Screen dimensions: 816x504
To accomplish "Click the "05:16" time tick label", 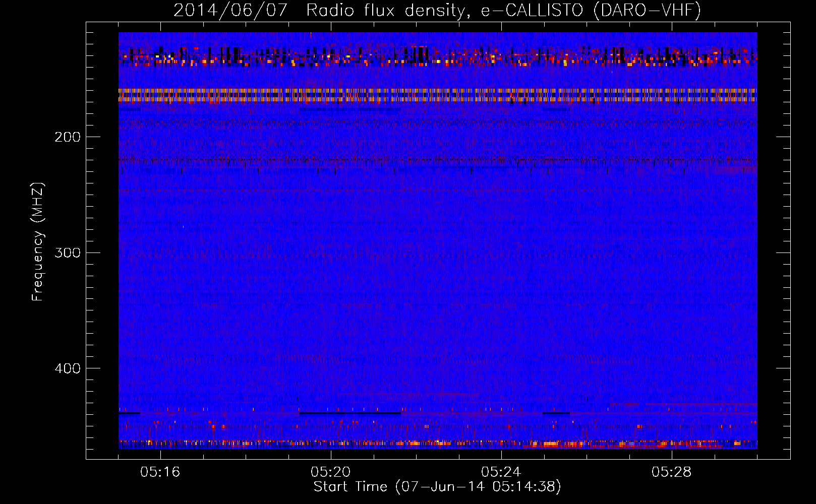I will tap(160, 472).
